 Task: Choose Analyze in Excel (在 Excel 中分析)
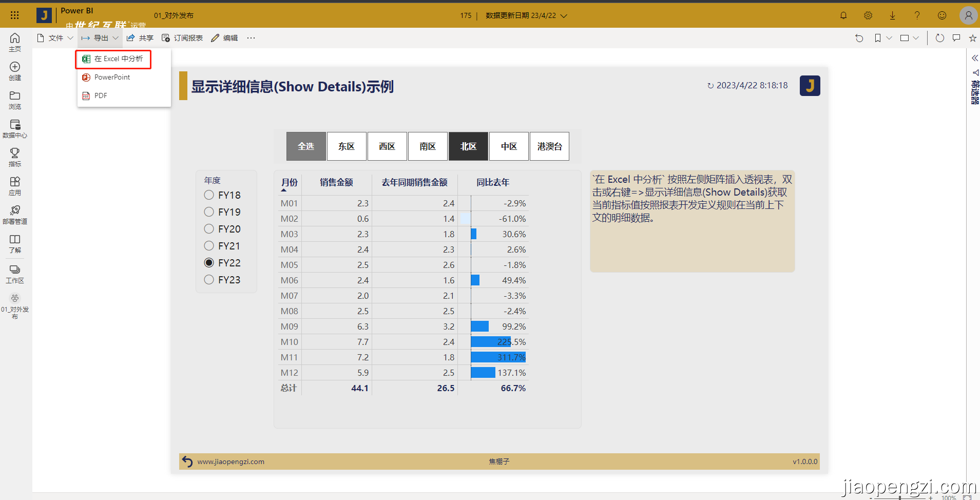[x=113, y=59]
